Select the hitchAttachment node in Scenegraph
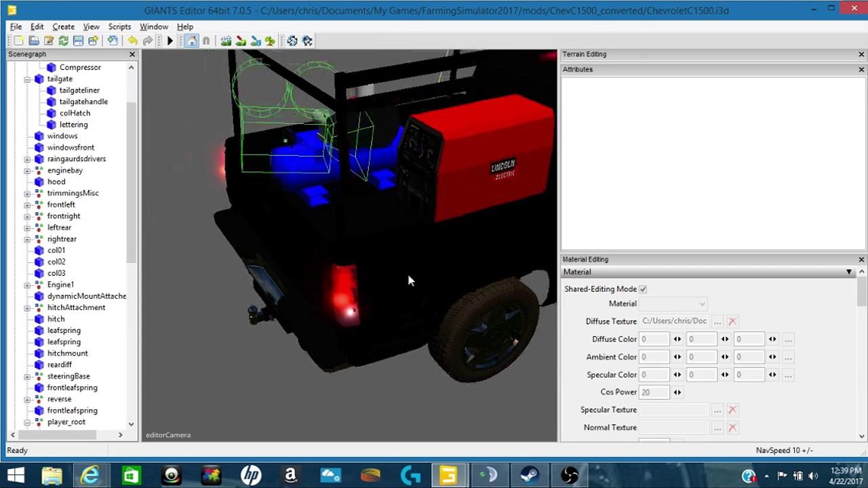The width and height of the screenshot is (868, 488). pyautogui.click(x=76, y=308)
